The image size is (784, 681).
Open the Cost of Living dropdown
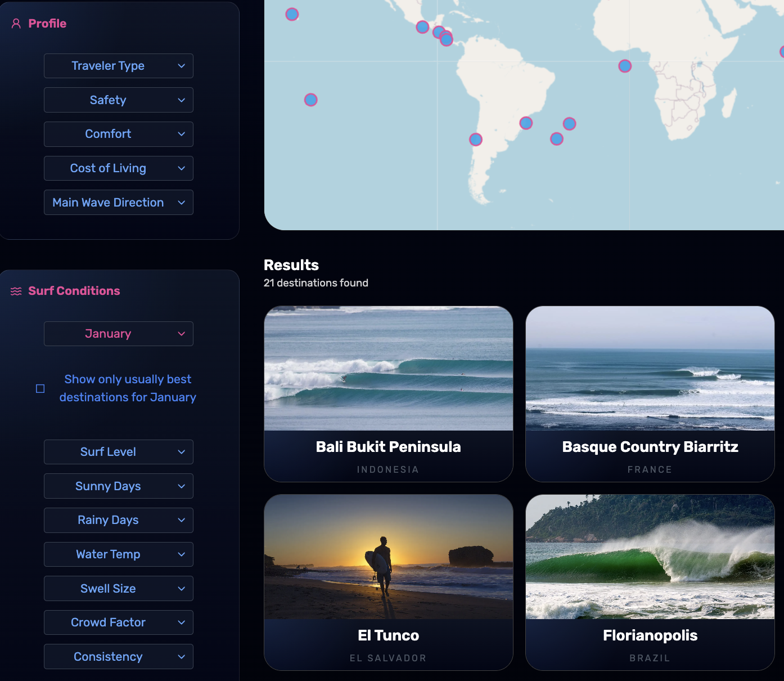118,168
